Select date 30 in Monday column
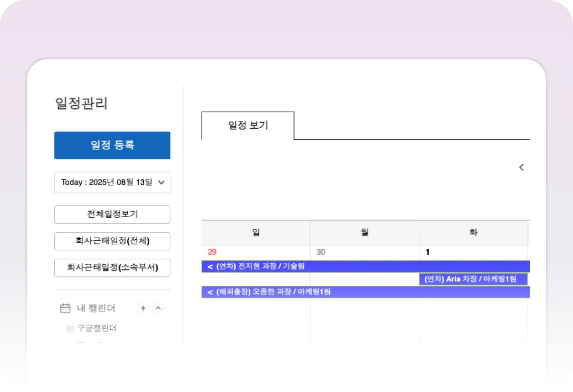 321,252
